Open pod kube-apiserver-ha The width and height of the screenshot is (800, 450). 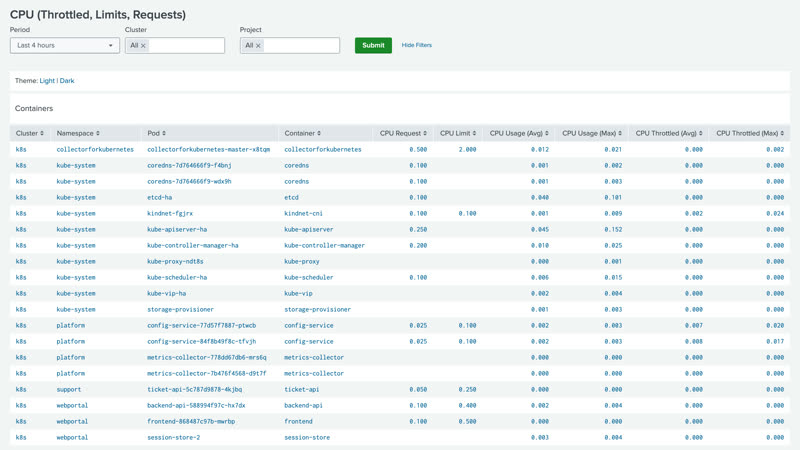coord(177,230)
